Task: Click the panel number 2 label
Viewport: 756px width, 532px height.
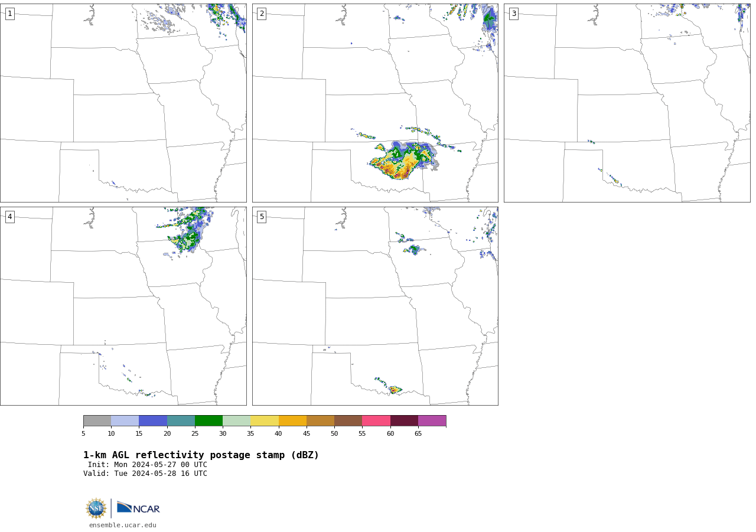Action: tap(262, 14)
